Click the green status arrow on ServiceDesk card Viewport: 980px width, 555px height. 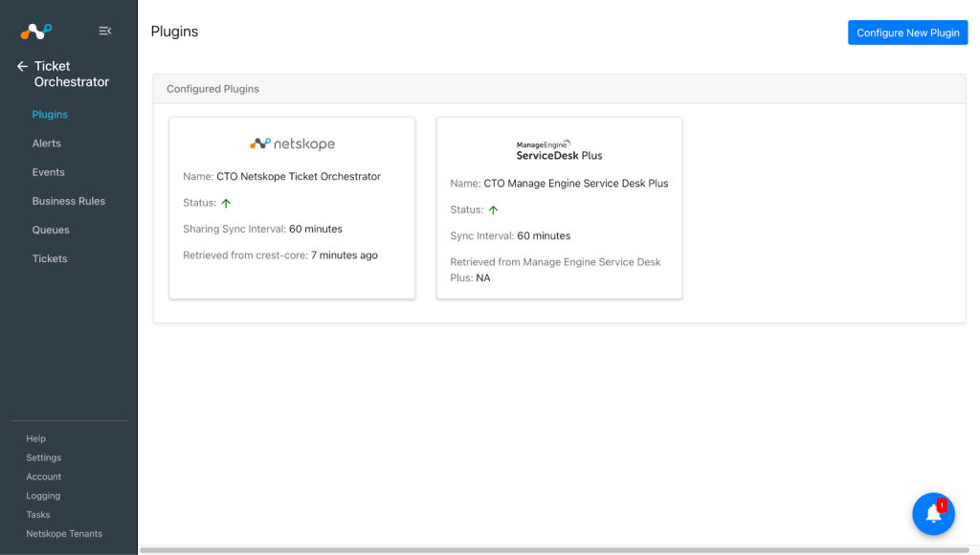coord(493,210)
